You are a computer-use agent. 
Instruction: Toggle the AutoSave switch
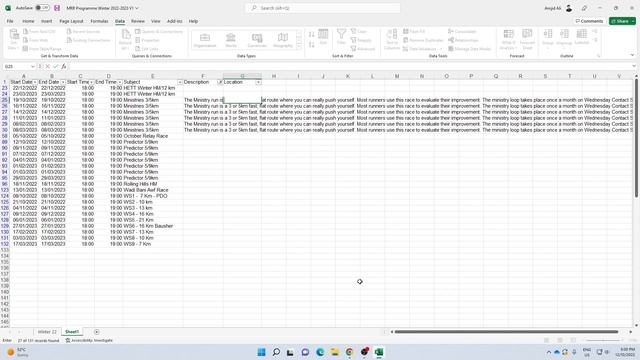tap(42, 8)
